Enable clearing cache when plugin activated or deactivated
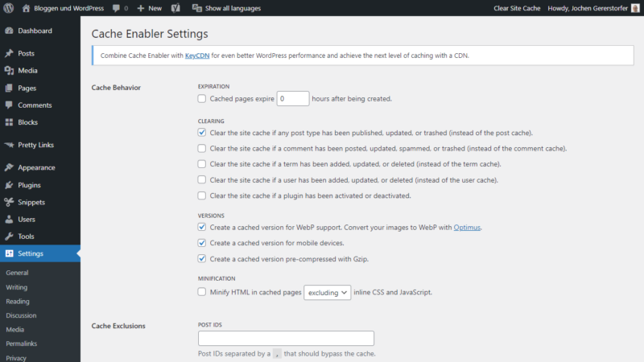 click(202, 195)
